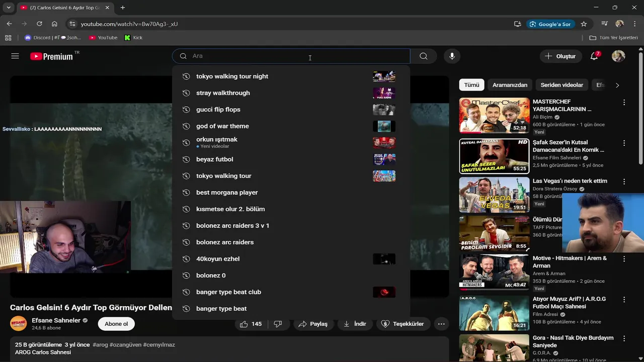Bookmark this page with star icon
Image resolution: width=644 pixels, height=362 pixels.
584,24
